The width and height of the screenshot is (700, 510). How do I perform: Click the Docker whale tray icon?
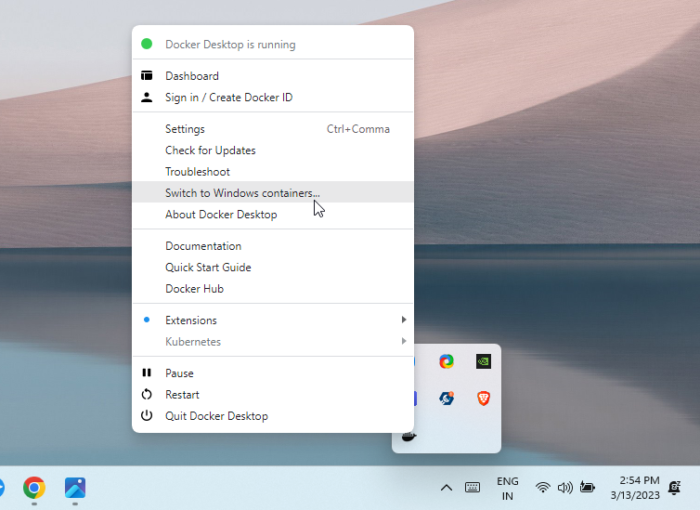coord(408,436)
